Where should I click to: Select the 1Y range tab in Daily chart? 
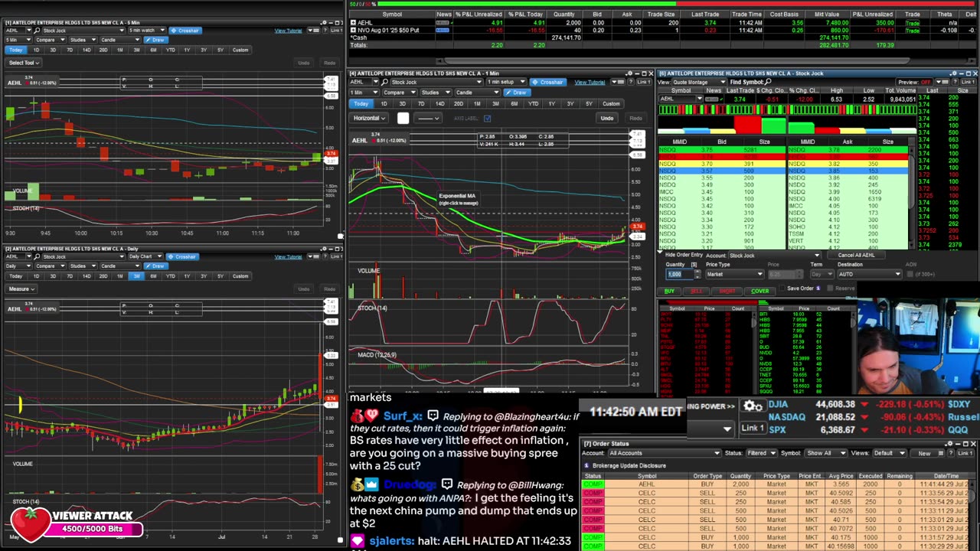pyautogui.click(x=187, y=276)
